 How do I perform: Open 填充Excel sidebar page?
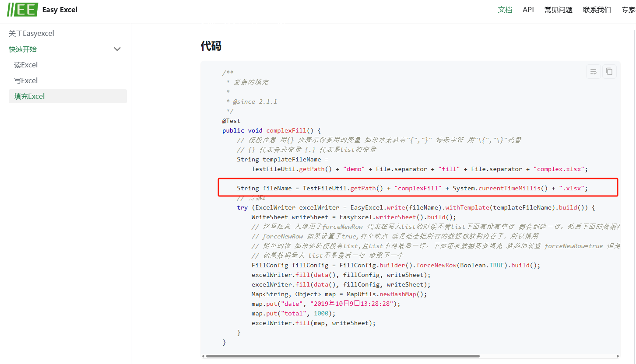pos(68,96)
